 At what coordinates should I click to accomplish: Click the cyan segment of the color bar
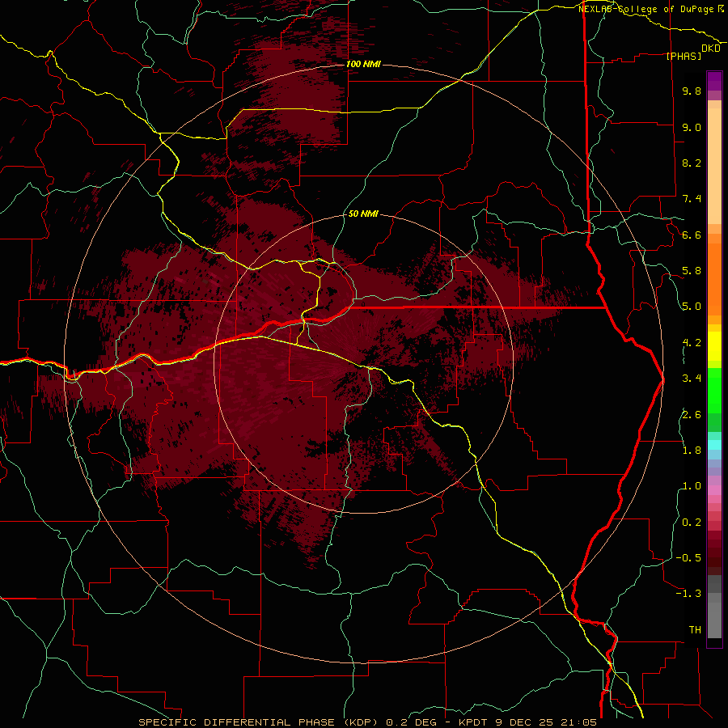point(714,445)
